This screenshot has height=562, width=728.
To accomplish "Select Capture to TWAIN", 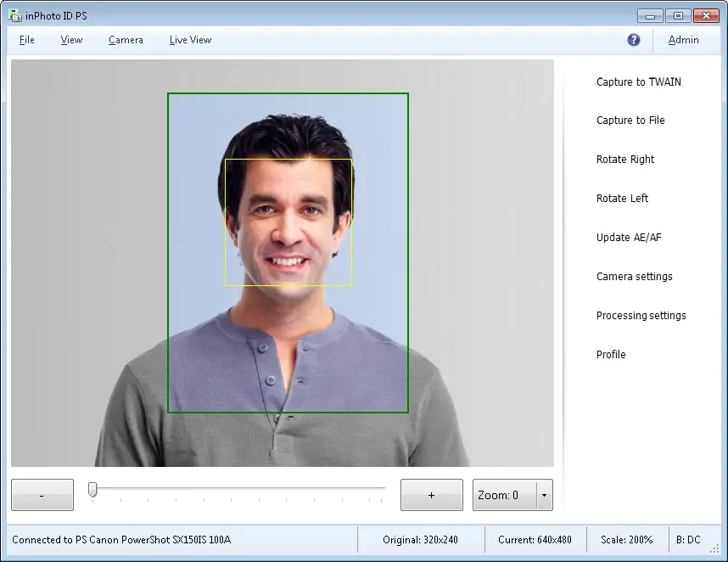I will pyautogui.click(x=638, y=82).
